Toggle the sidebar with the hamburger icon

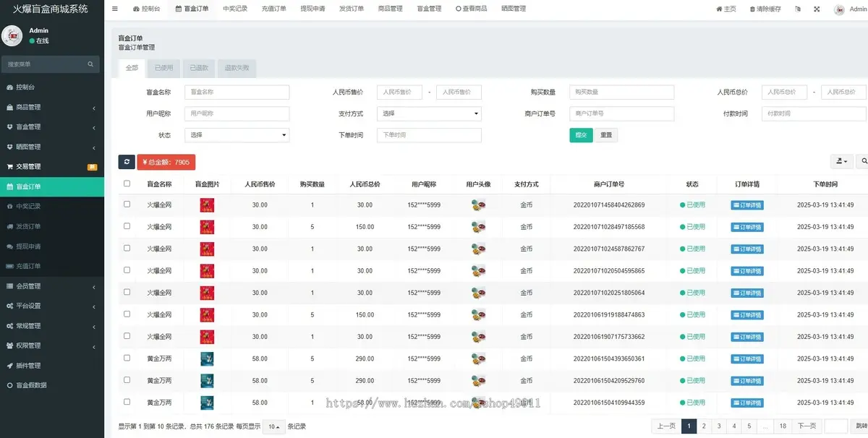click(x=115, y=9)
